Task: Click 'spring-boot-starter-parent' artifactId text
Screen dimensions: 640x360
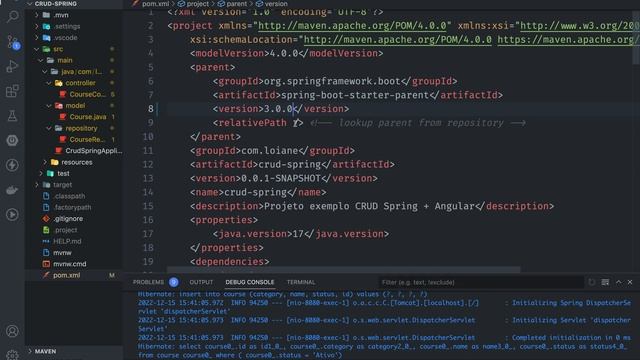Action: click(x=355, y=95)
